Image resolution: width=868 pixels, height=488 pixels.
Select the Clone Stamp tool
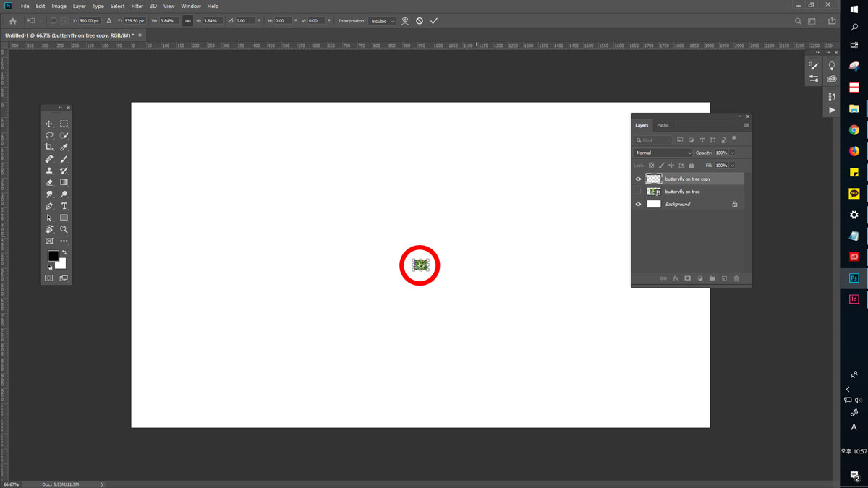click(49, 171)
